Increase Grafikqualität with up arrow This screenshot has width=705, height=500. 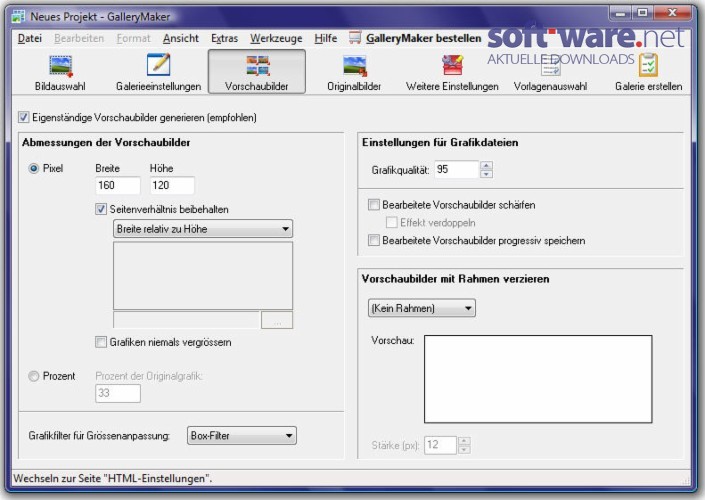pos(486,165)
